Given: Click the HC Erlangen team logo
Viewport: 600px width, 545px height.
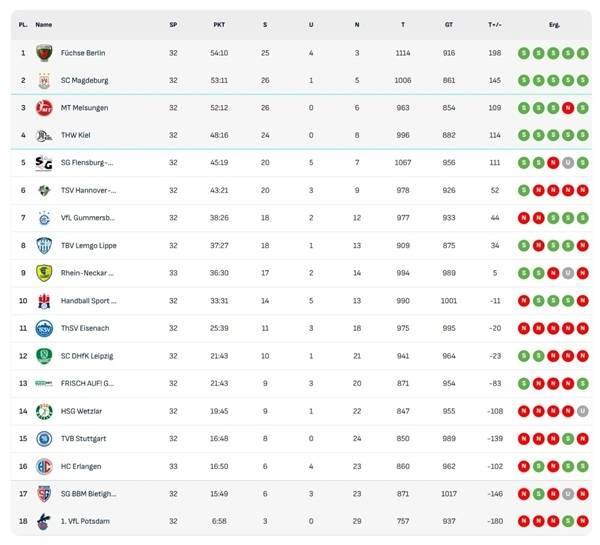Looking at the screenshot, I should (x=44, y=466).
